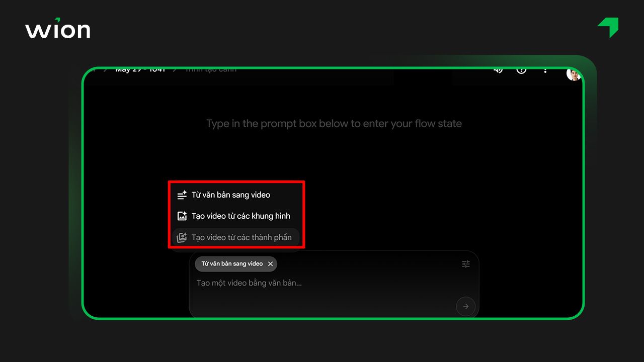Image resolution: width=644 pixels, height=362 pixels.
Task: Click the WION logo
Action: [57, 29]
